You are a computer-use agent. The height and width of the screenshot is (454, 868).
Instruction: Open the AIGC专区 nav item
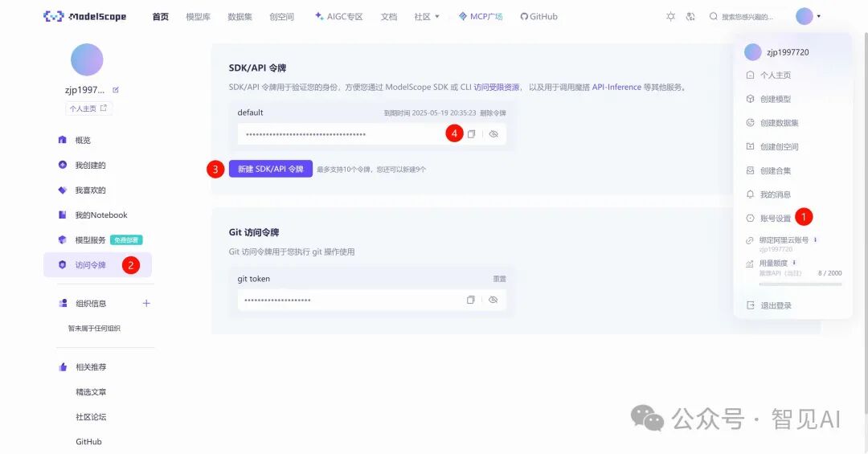[339, 17]
